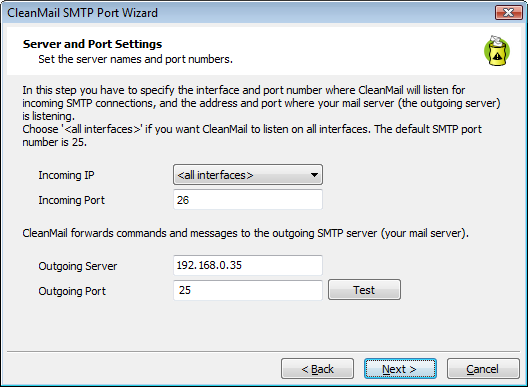Click the subtitle about server names and ports
The height and width of the screenshot is (387, 528).
click(135, 59)
